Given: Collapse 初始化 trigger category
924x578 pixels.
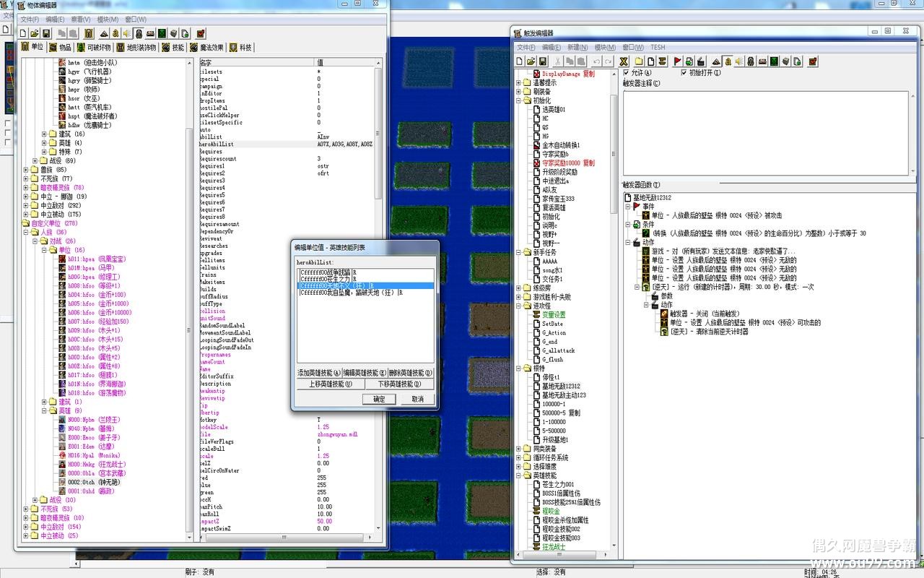Looking at the screenshot, I should coord(518,100).
